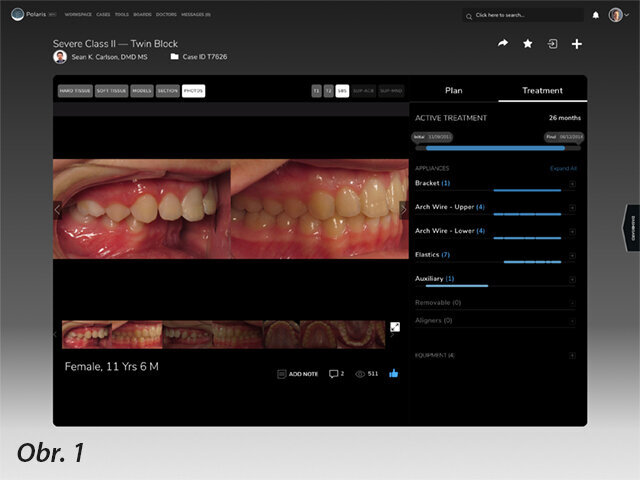Switch to the Plan tab
The height and width of the screenshot is (480, 640).
click(453, 90)
